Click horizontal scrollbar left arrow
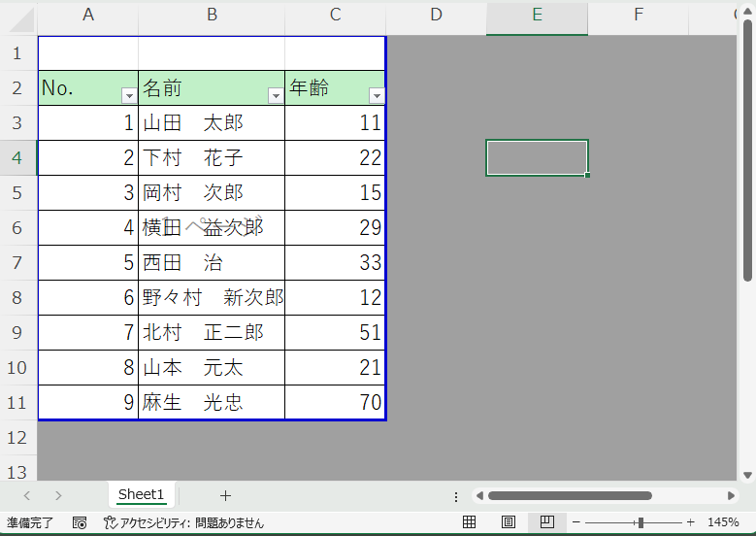The image size is (756, 536). (x=479, y=495)
